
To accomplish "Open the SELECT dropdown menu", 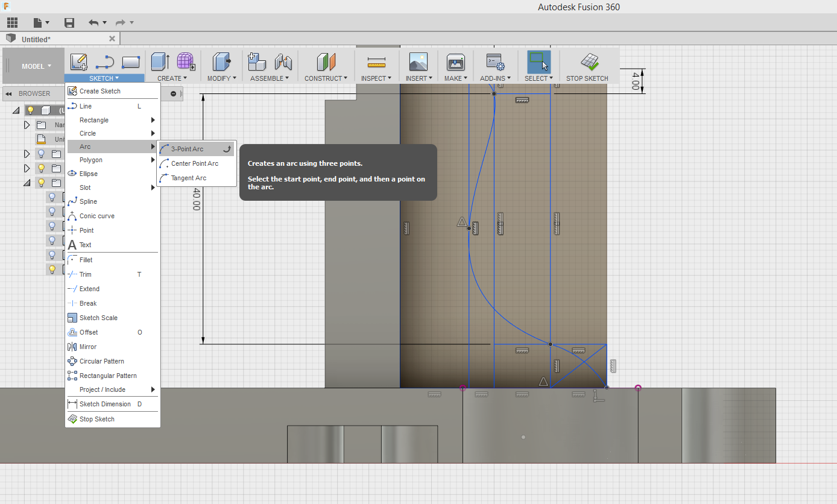I will pyautogui.click(x=539, y=78).
